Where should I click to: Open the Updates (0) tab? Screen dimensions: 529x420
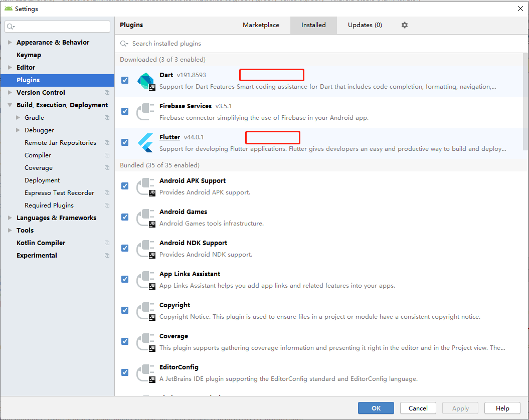coord(365,25)
